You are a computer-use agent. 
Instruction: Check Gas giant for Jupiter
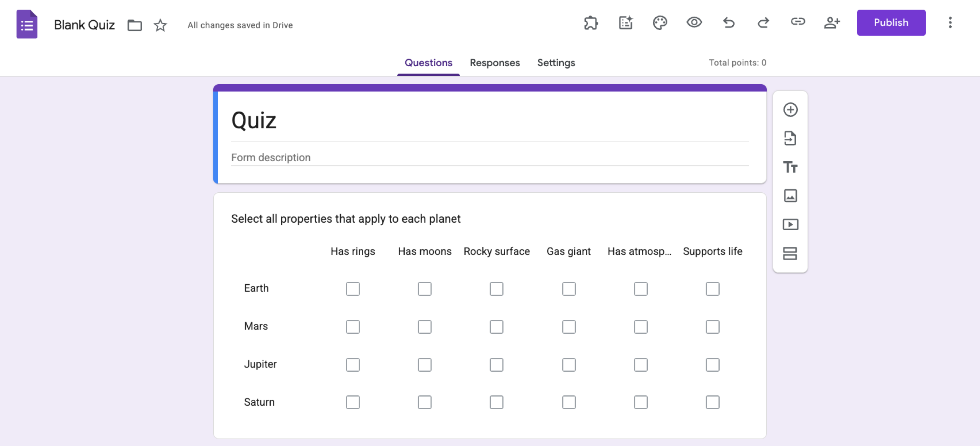[569, 364]
